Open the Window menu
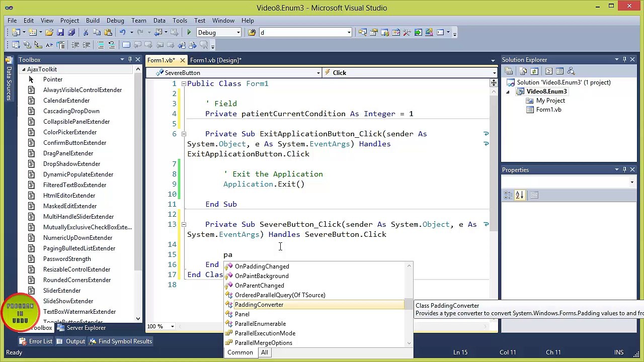This screenshot has width=644, height=362. tap(223, 21)
